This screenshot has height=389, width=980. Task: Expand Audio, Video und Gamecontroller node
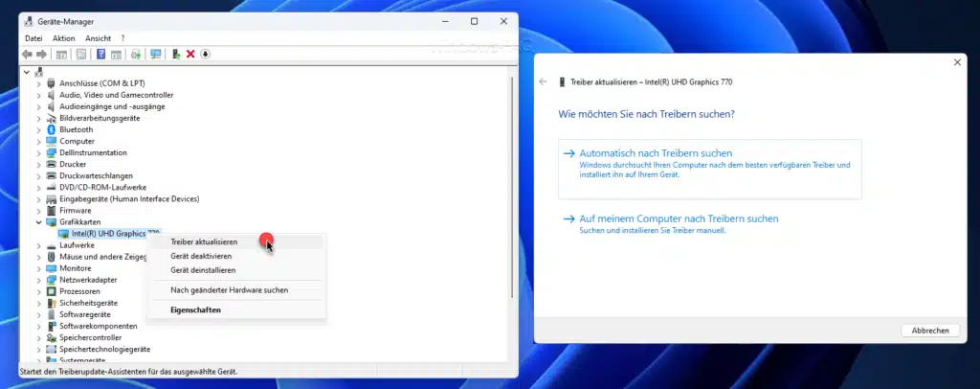pyautogui.click(x=38, y=95)
